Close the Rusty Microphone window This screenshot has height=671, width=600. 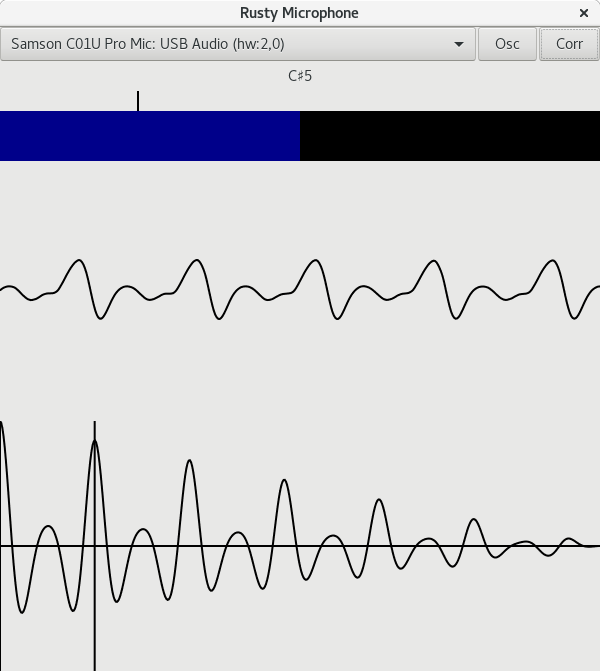(584, 13)
